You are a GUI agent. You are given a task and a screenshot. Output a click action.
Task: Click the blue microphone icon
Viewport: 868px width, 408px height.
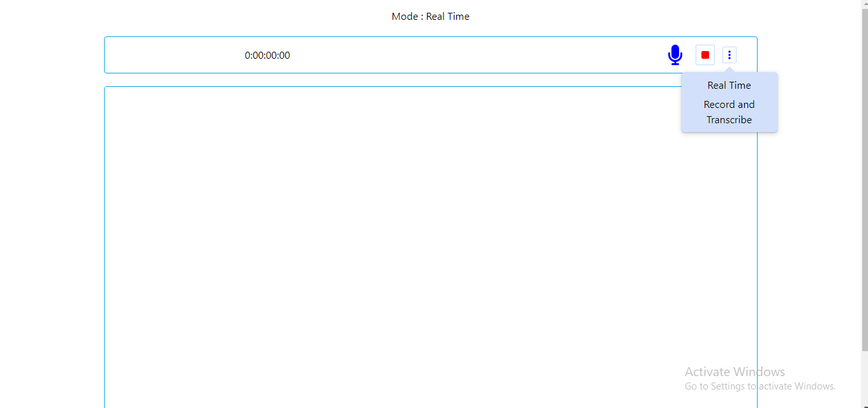[x=675, y=55]
